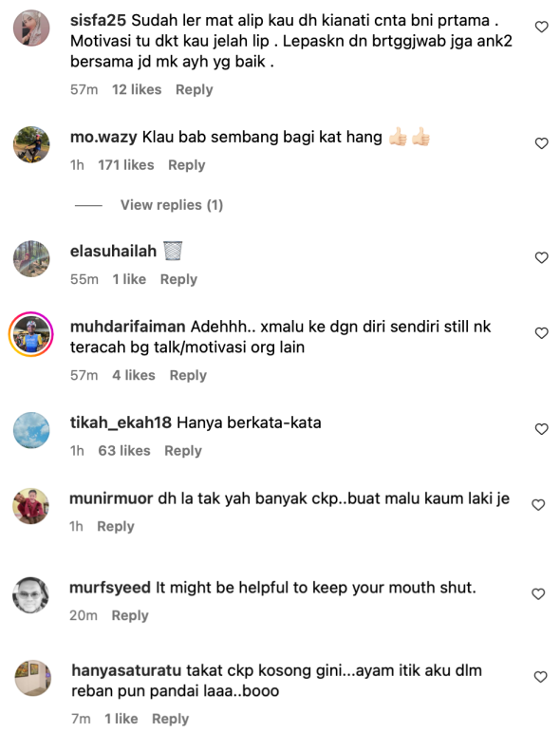The height and width of the screenshot is (732, 560).
Task: Open muhdarifaiman's story profile picture
Action: coord(30,334)
